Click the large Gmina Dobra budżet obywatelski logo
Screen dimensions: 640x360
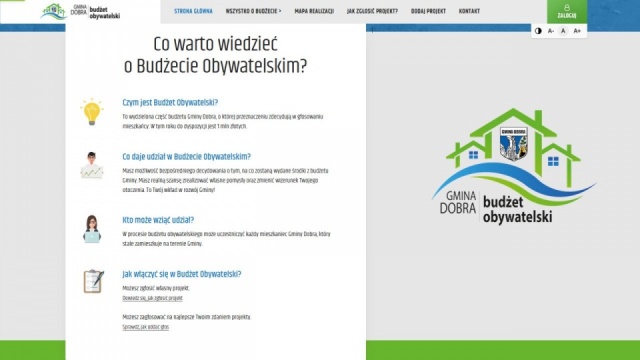(513, 166)
